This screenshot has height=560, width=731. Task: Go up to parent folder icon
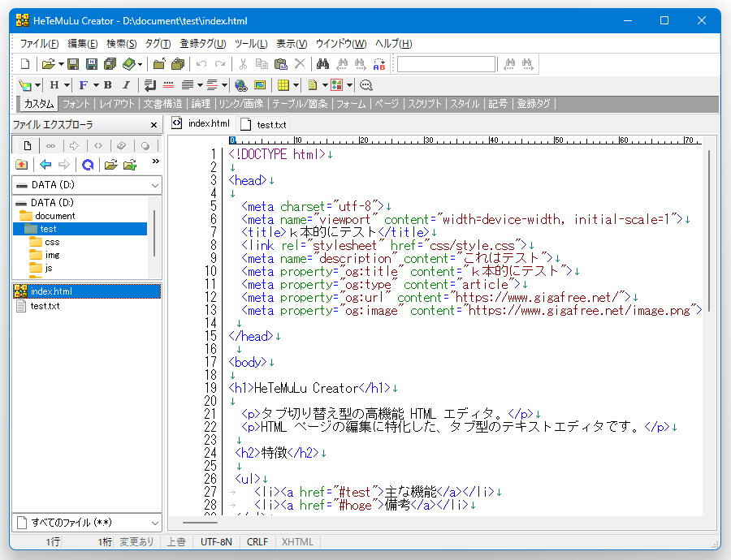point(21,164)
